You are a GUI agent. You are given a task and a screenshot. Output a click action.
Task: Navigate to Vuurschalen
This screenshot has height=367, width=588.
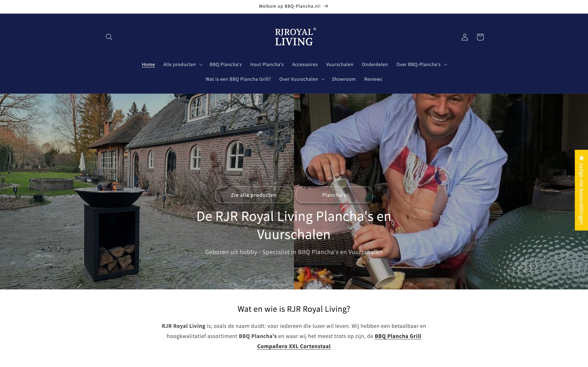click(x=339, y=64)
